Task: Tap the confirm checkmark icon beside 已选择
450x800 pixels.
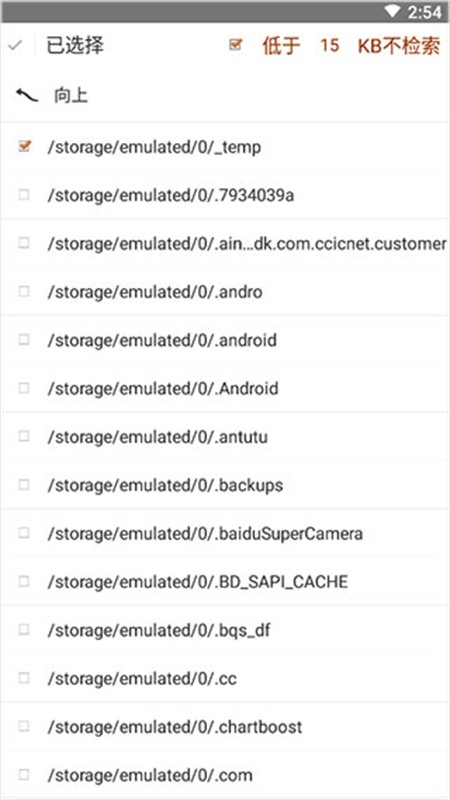Action: pyautogui.click(x=15, y=45)
